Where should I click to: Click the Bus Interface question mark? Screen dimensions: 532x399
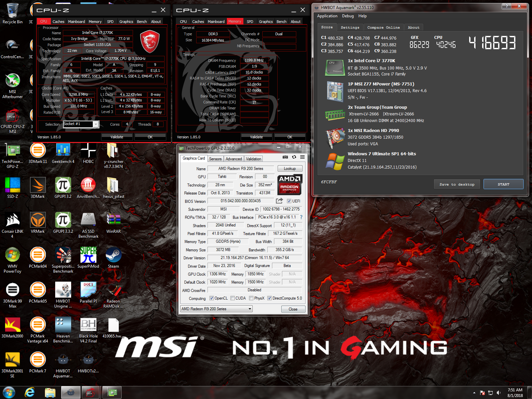coord(301,217)
